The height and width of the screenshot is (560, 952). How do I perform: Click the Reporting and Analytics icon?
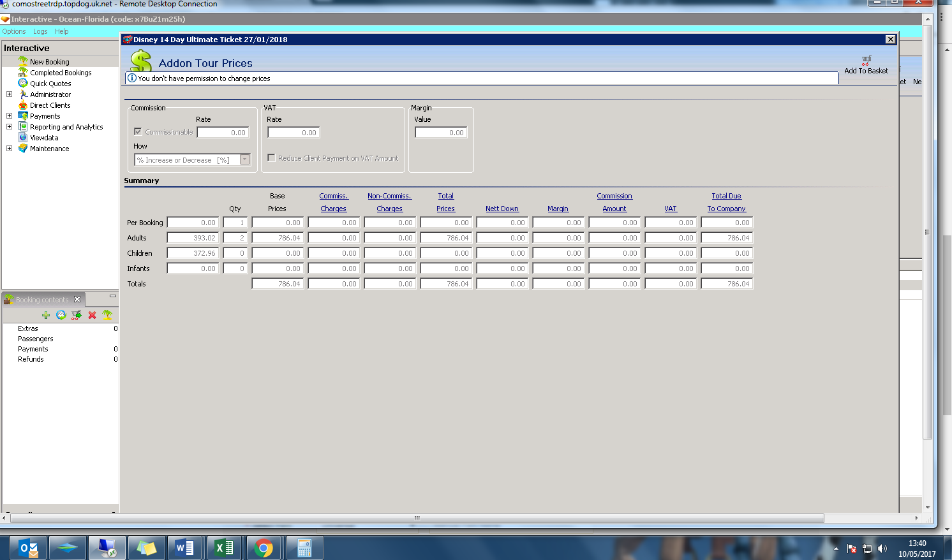coord(23,126)
